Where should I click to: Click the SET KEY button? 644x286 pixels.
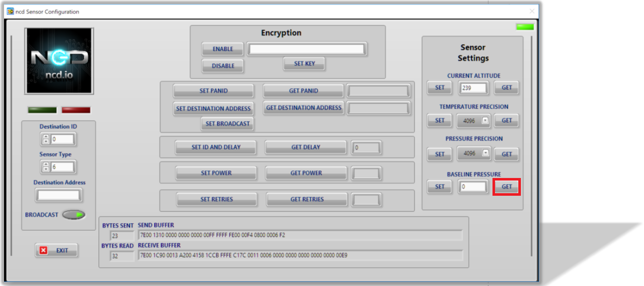click(x=304, y=64)
